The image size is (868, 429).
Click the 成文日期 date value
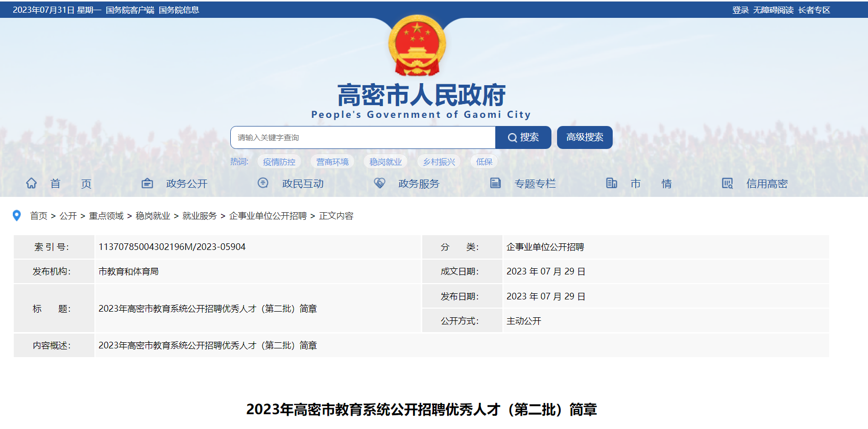(546, 271)
